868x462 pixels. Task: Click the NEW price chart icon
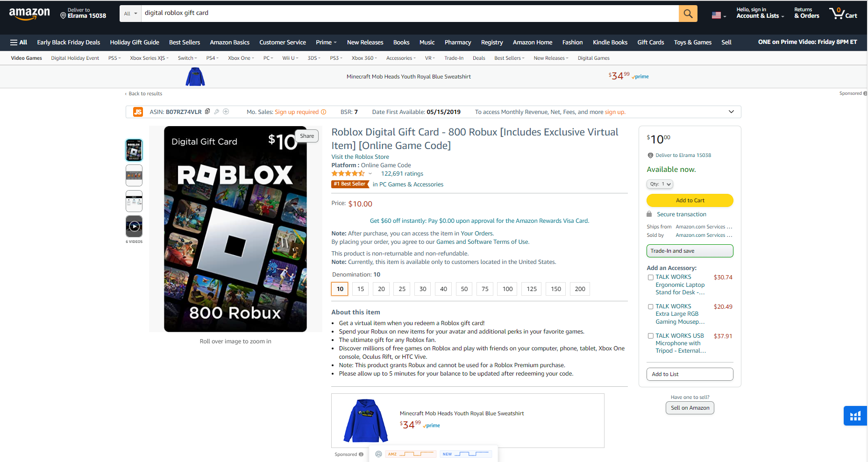tap(466, 454)
